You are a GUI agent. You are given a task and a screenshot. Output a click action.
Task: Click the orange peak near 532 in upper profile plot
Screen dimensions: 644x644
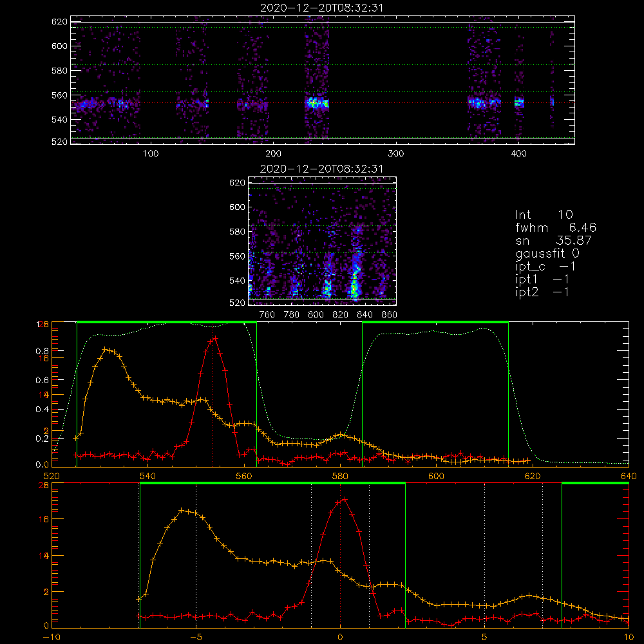(x=105, y=349)
